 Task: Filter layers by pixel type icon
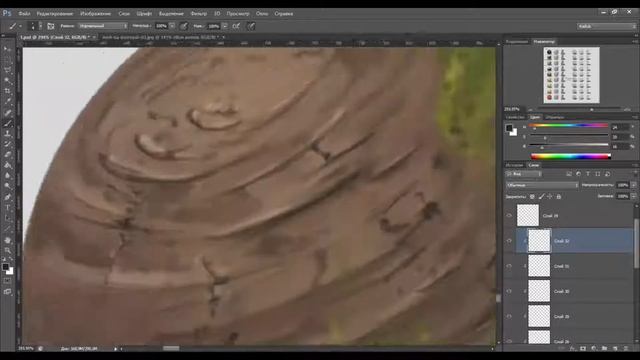[569, 174]
